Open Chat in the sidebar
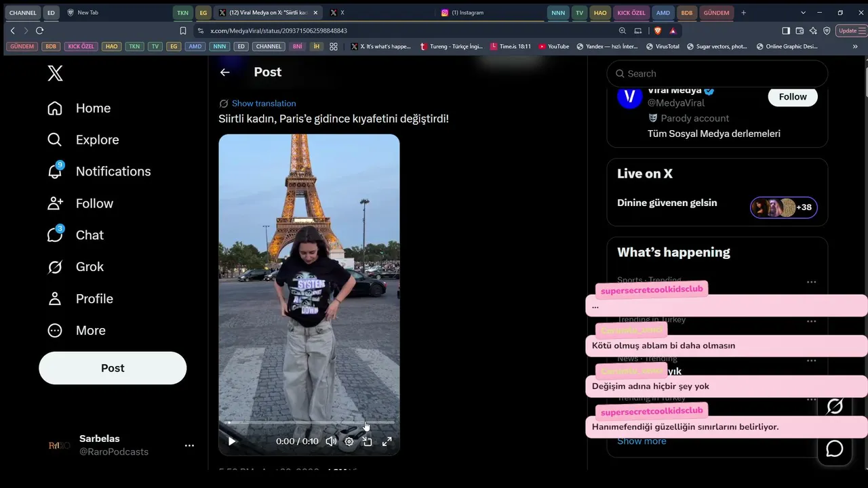The height and width of the screenshot is (488, 868). pos(75,235)
